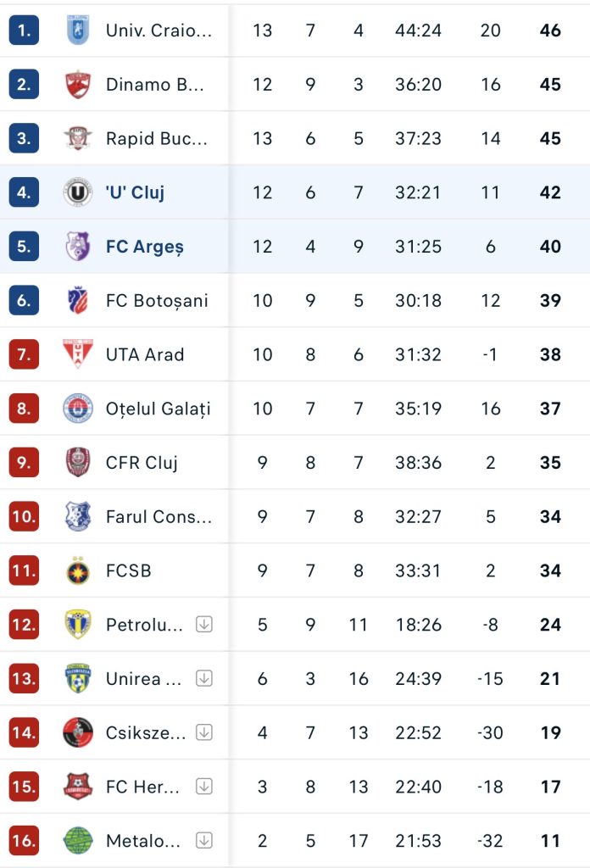Click the FCSB star logo
This screenshot has height=868, width=590.
point(77,570)
